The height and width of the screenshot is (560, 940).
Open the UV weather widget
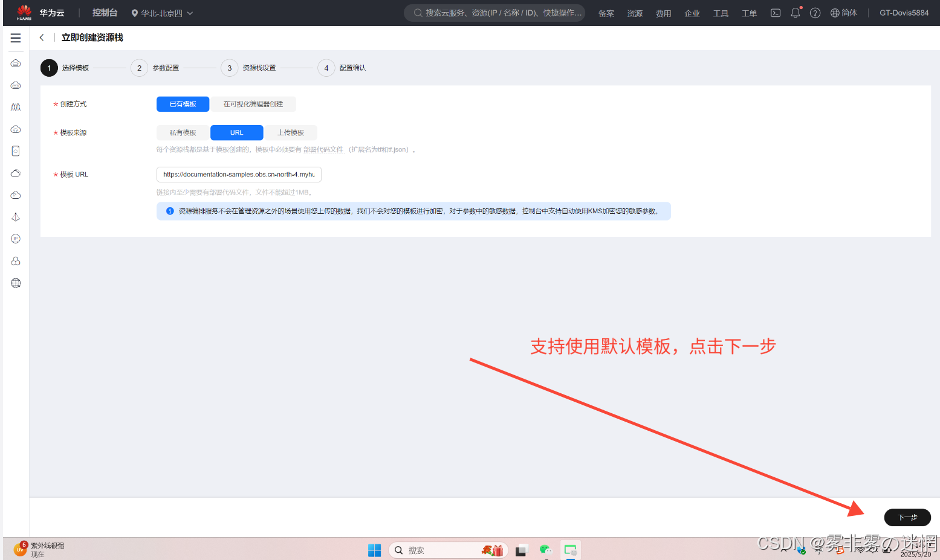click(39, 550)
